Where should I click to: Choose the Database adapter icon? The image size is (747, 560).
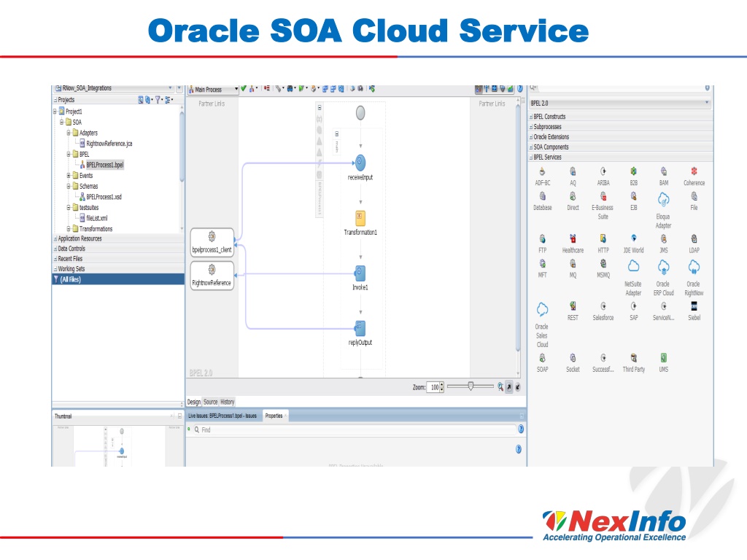542,197
